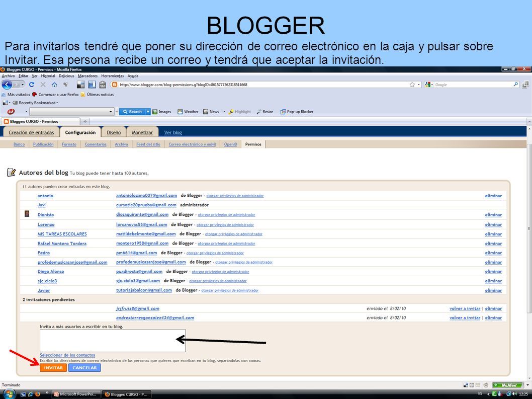
Task: Open Weather in the Ask toolbar
Action: (188, 111)
